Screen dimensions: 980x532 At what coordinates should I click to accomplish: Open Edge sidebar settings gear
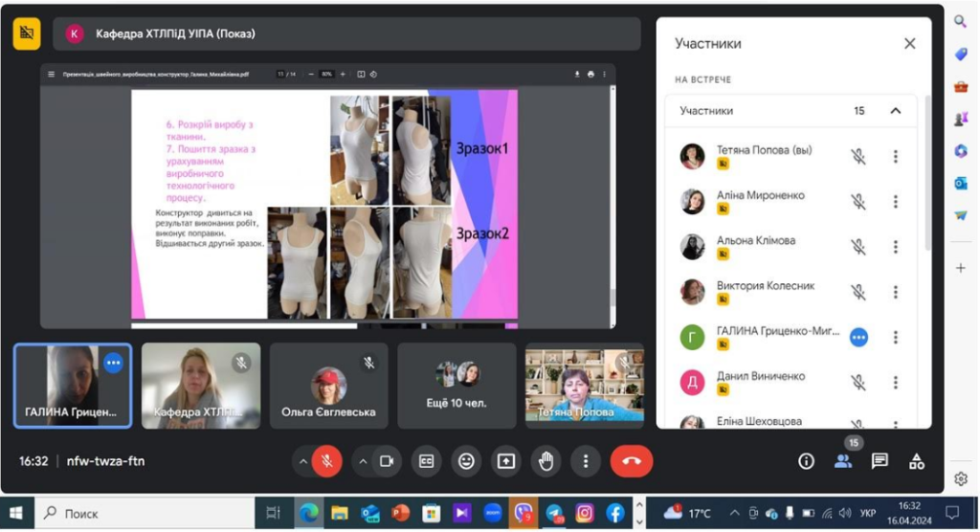(961, 478)
